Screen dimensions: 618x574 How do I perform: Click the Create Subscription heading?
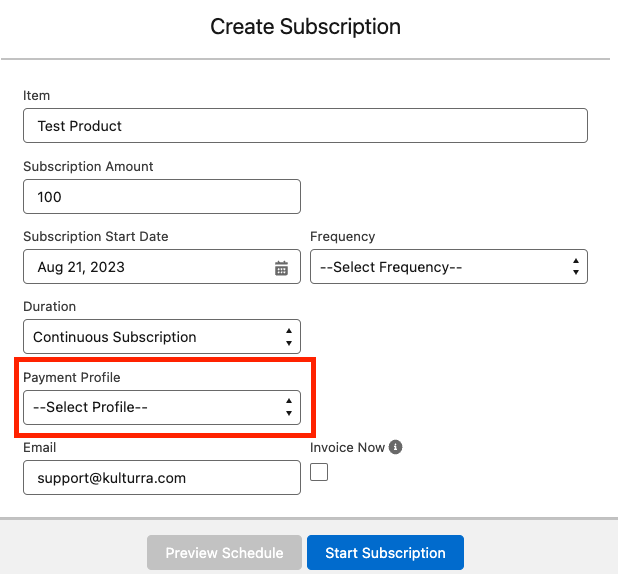305,27
